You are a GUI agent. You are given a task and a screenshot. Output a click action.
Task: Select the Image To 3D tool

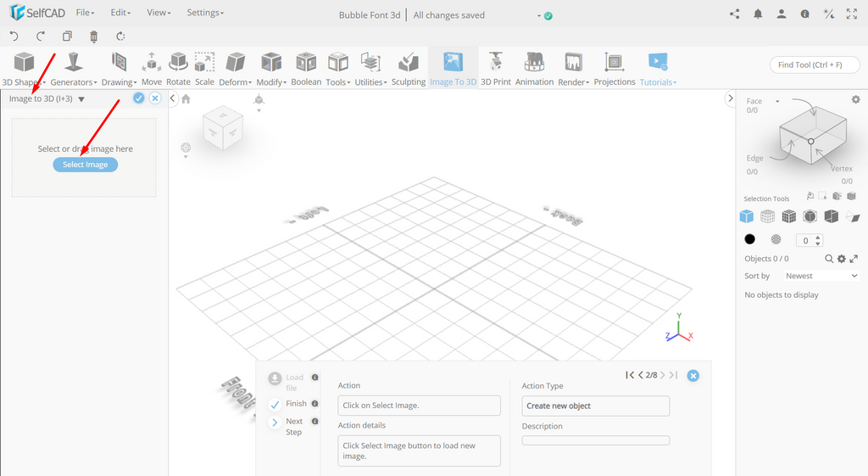[453, 69]
